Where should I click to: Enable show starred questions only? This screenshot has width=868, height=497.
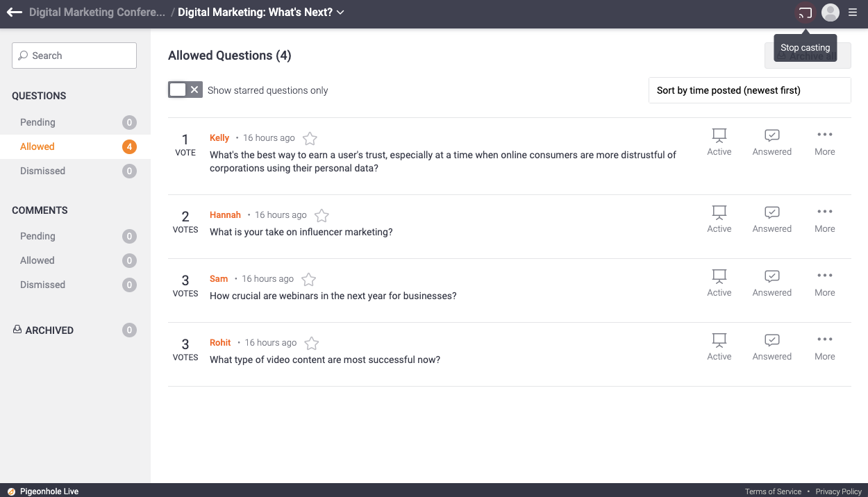185,90
